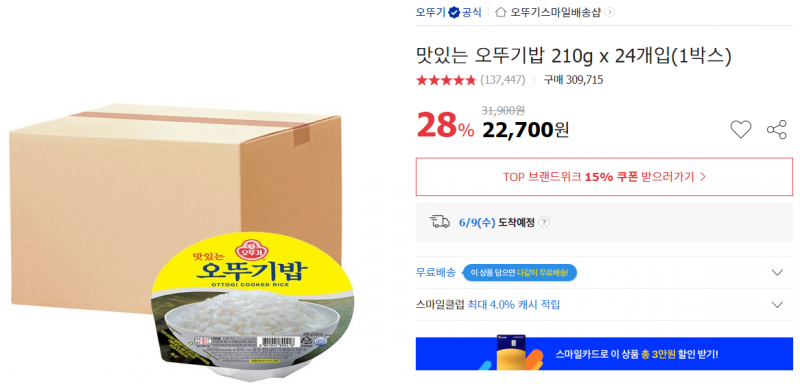Click the home icon beside 오뚜기스마일배송샵

501,12
